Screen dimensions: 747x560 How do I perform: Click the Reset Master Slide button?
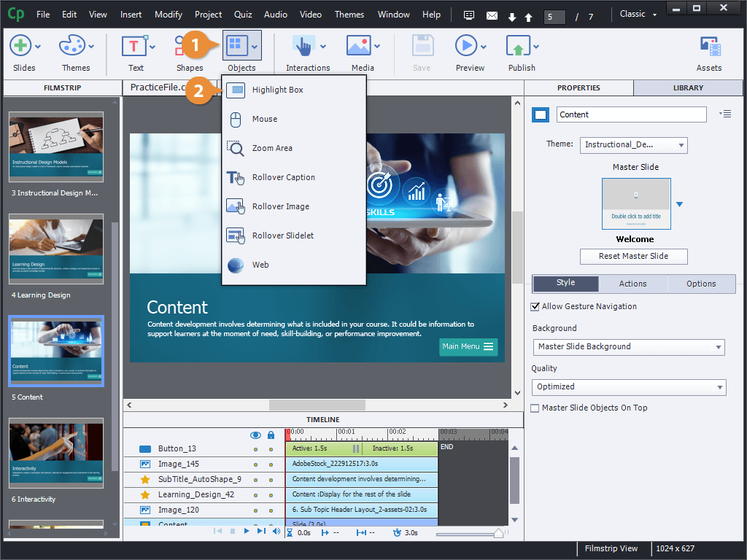click(633, 257)
